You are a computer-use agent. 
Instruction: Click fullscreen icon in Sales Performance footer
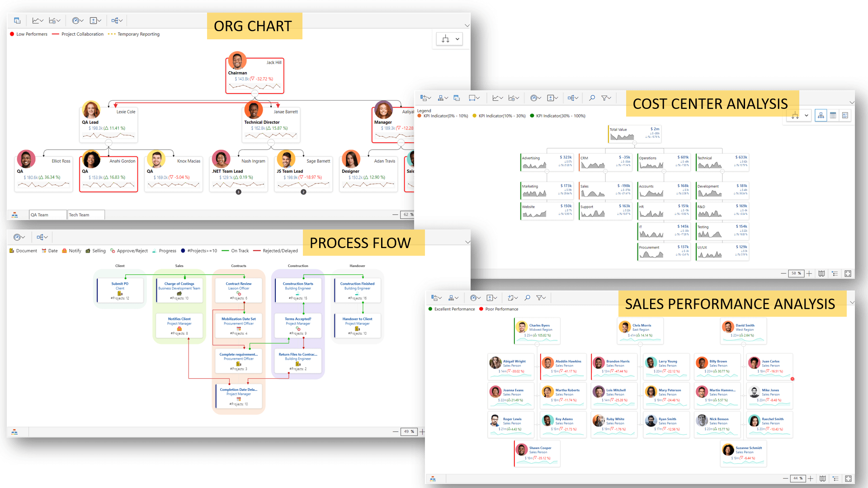click(848, 479)
